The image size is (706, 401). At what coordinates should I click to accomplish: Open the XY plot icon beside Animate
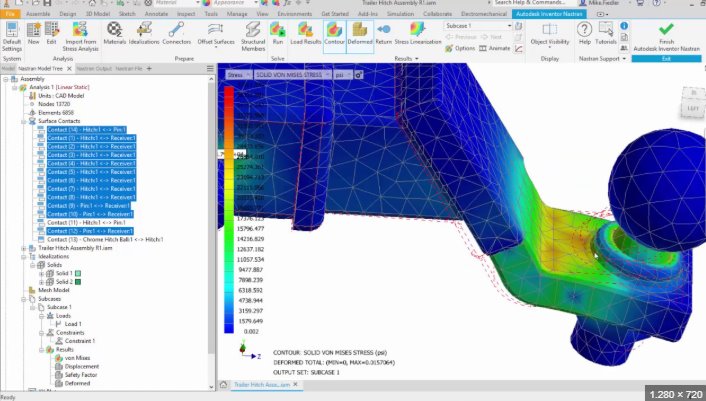point(519,49)
